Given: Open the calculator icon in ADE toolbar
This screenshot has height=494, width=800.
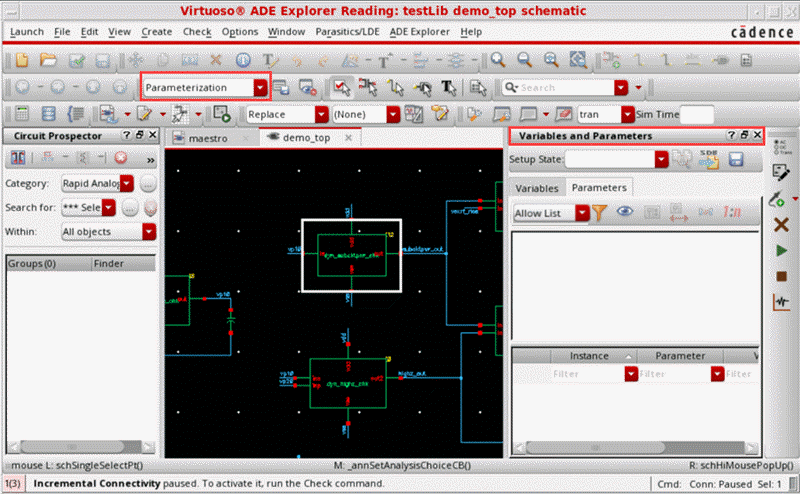Looking at the screenshot, I should (x=22, y=114).
